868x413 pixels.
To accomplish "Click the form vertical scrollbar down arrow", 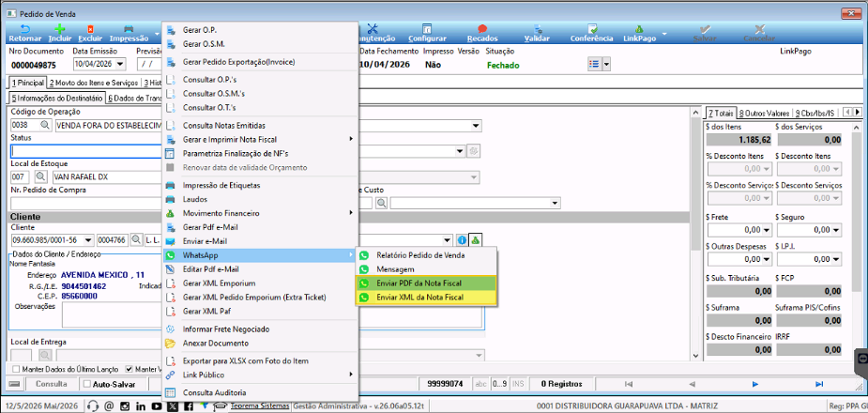I will click(x=696, y=354).
